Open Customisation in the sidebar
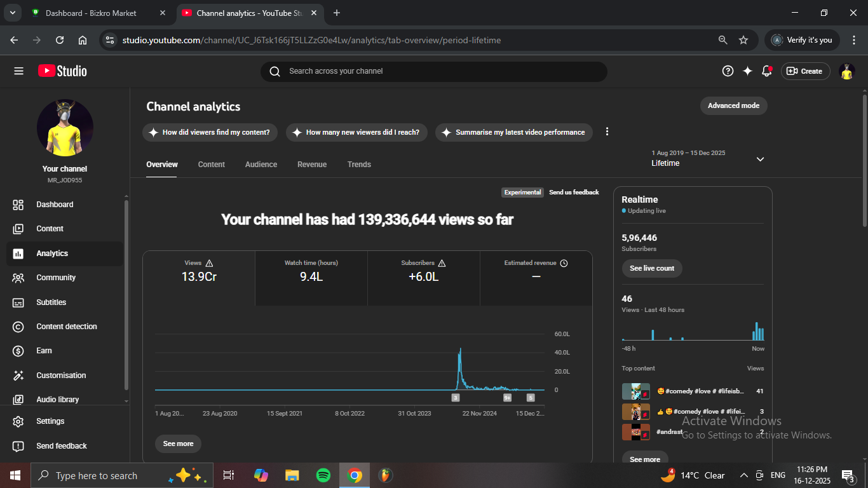Screen dimensions: 868x488 coord(61,376)
